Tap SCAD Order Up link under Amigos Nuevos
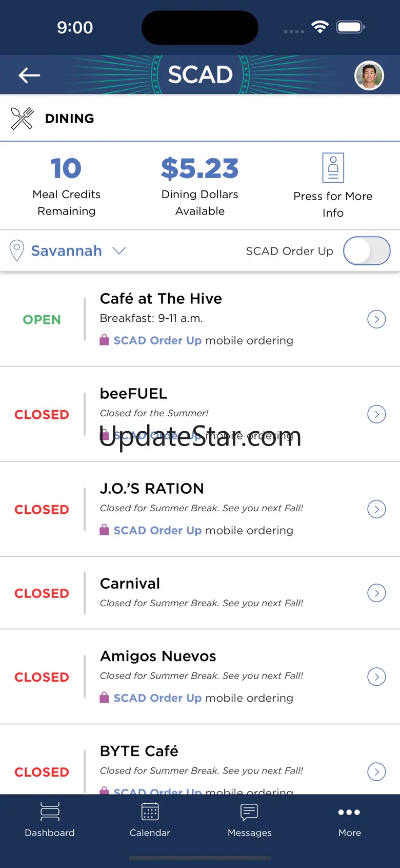The image size is (400, 868). pos(157,698)
